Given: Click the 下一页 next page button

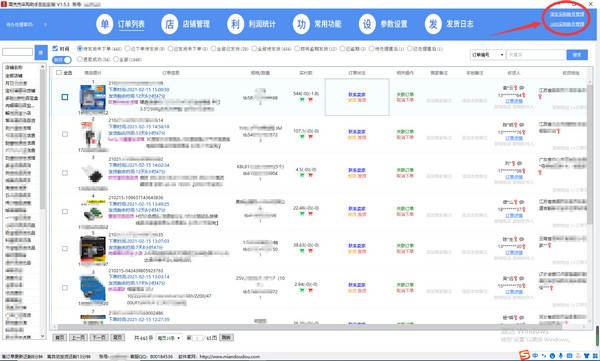Looking at the screenshot, I should click(x=99, y=337).
